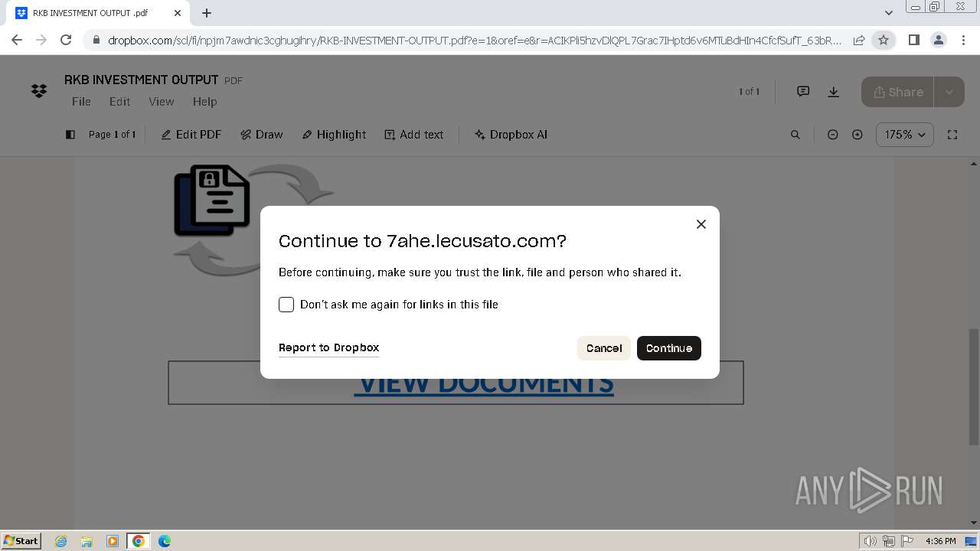Screen dimensions: 980x551
Task: Click the share page icon in address bar
Action: point(859,40)
